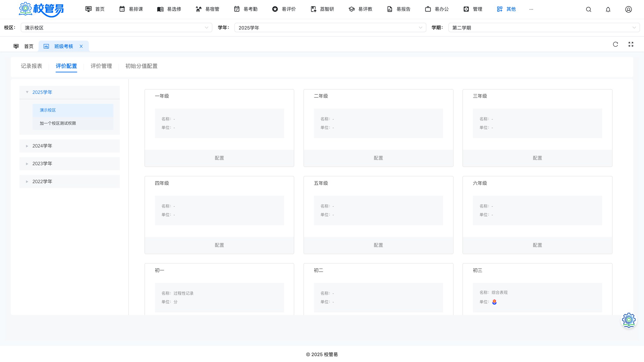Open the user account avatar icon

point(628,9)
